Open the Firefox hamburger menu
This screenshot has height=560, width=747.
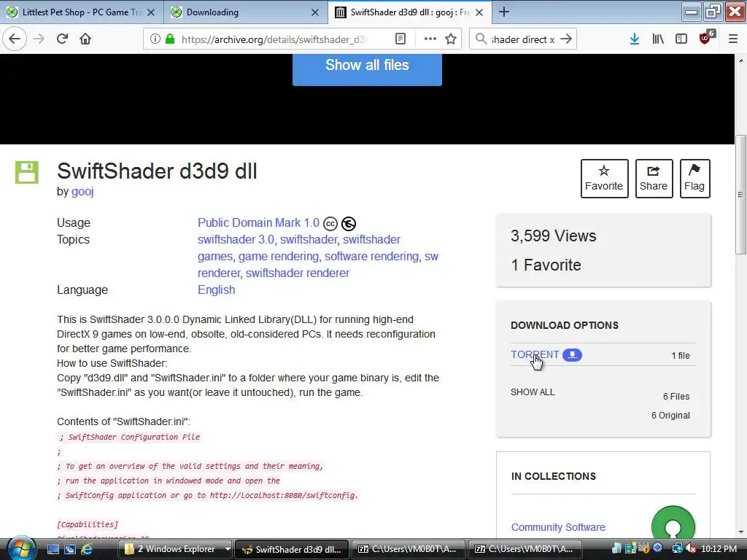pyautogui.click(x=733, y=39)
